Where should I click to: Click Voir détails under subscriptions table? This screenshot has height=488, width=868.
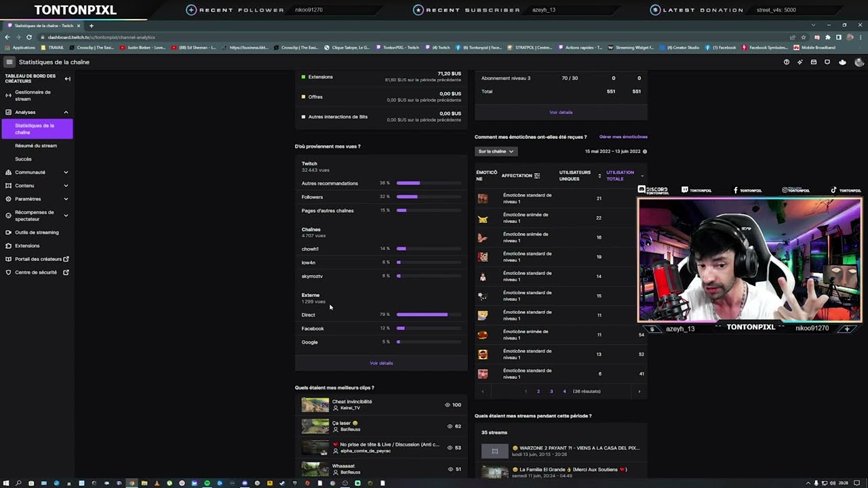[x=561, y=113]
